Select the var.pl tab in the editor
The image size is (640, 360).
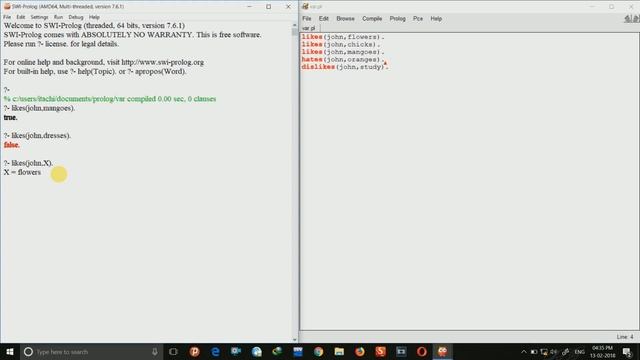tap(309, 28)
